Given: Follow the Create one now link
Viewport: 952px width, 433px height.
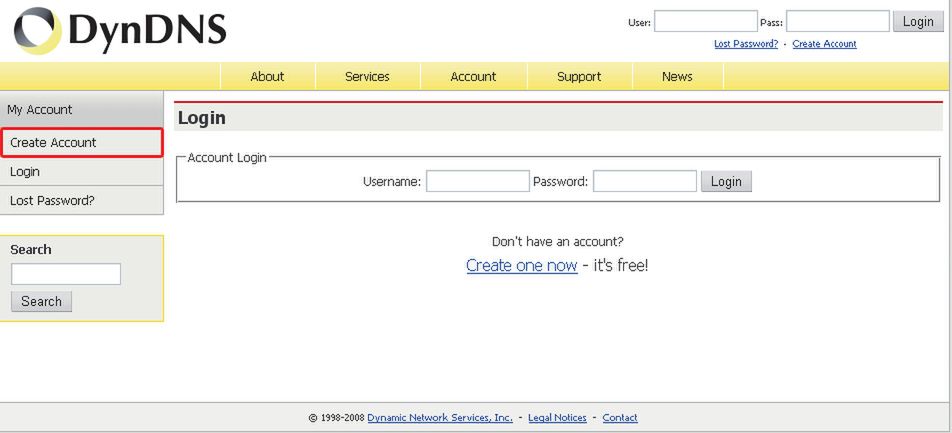Looking at the screenshot, I should coord(522,265).
